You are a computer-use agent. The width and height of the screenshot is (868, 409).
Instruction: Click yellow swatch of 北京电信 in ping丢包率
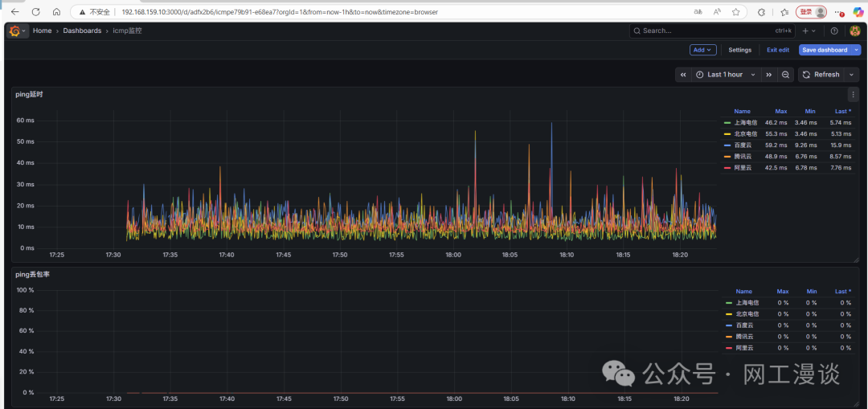tap(729, 314)
